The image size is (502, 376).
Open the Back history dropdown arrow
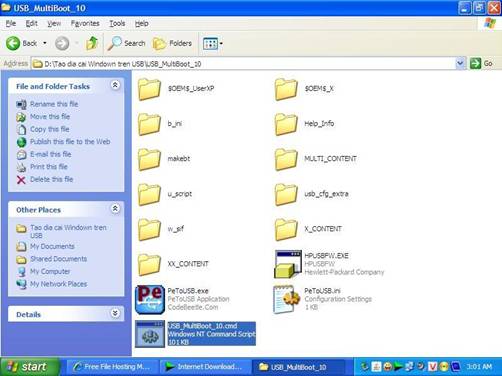coord(45,43)
